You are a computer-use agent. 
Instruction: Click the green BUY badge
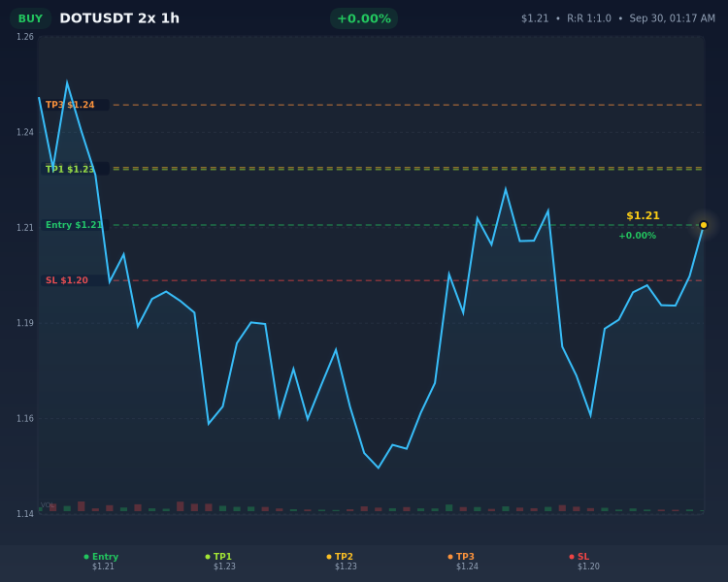coord(31,18)
